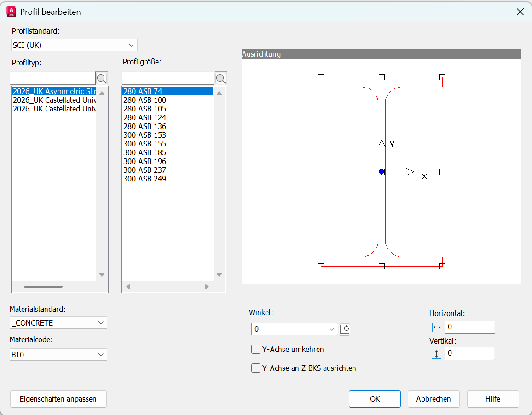Select 300 ASB 153 in profile sizes
532x415 pixels.
point(145,135)
